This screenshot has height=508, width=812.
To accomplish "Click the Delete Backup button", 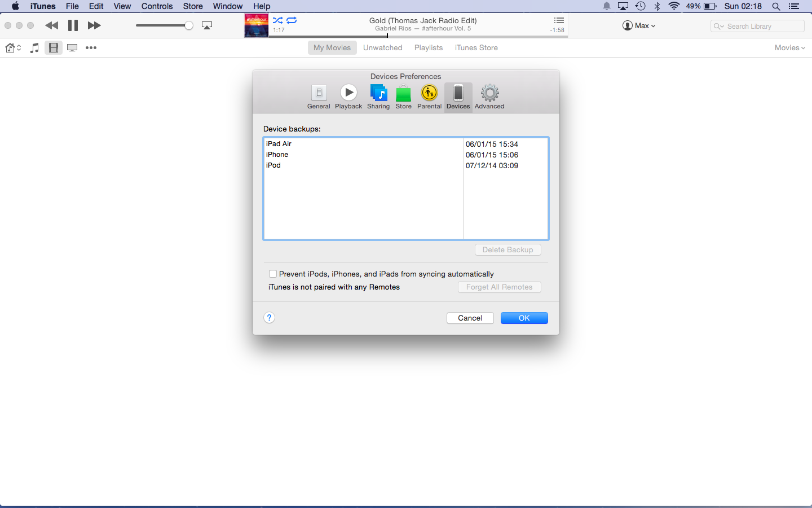I will click(x=508, y=249).
